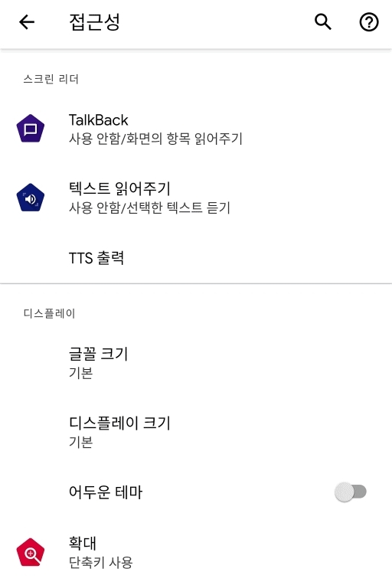Open help via the question mark icon
This screenshot has height=585, width=392.
click(x=369, y=22)
